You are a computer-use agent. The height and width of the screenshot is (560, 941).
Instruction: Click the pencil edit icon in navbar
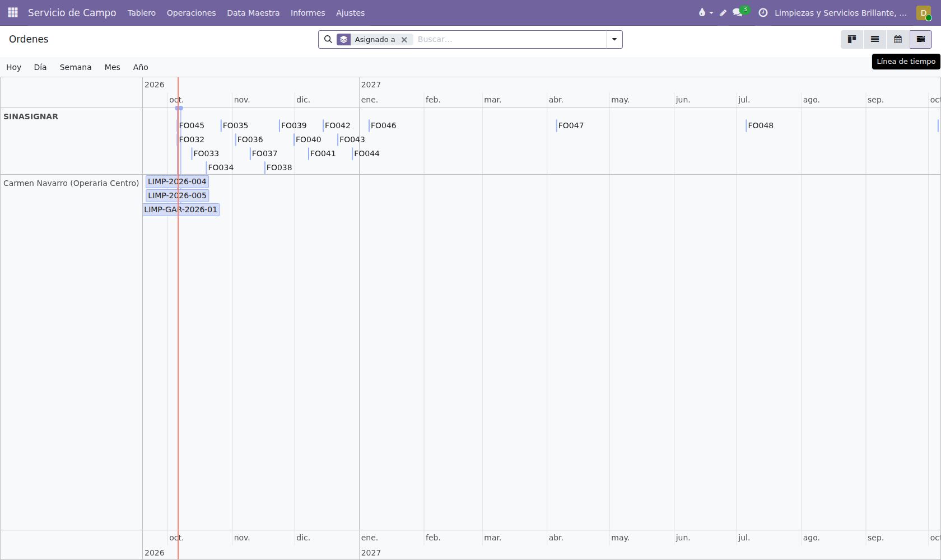(x=723, y=12)
